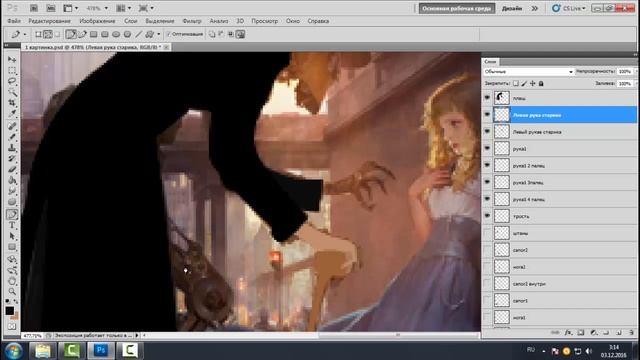Select the Rectangular Marquee tool

(12, 71)
